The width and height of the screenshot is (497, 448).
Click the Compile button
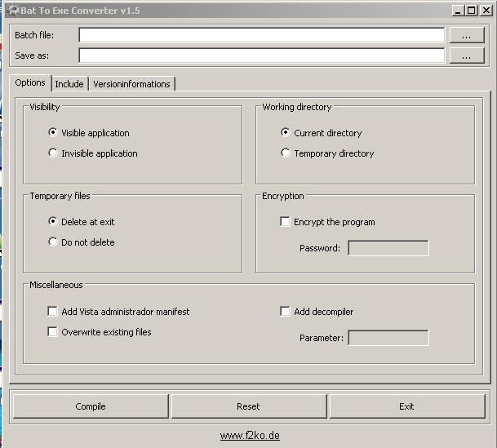(x=91, y=406)
